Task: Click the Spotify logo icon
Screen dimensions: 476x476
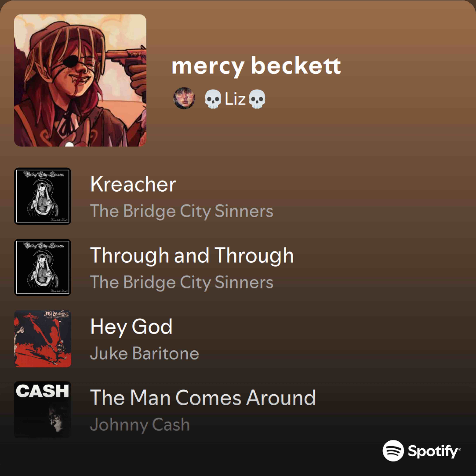Action: pyautogui.click(x=393, y=451)
